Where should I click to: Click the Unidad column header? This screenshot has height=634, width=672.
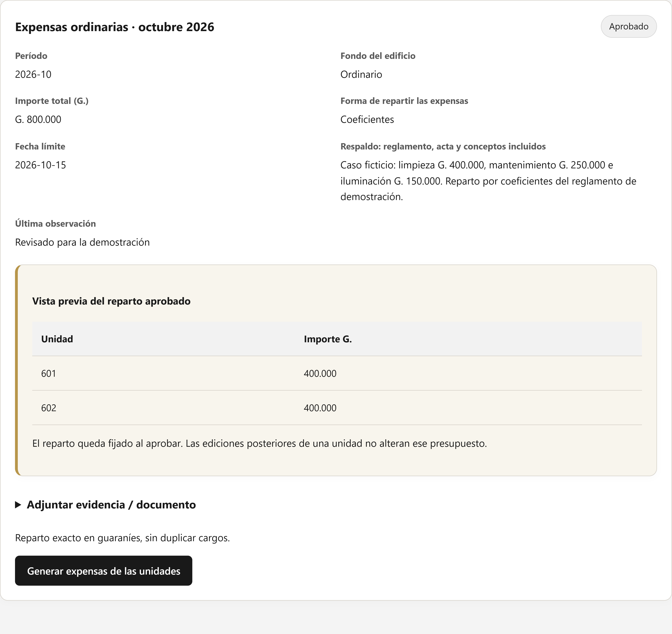coord(57,339)
